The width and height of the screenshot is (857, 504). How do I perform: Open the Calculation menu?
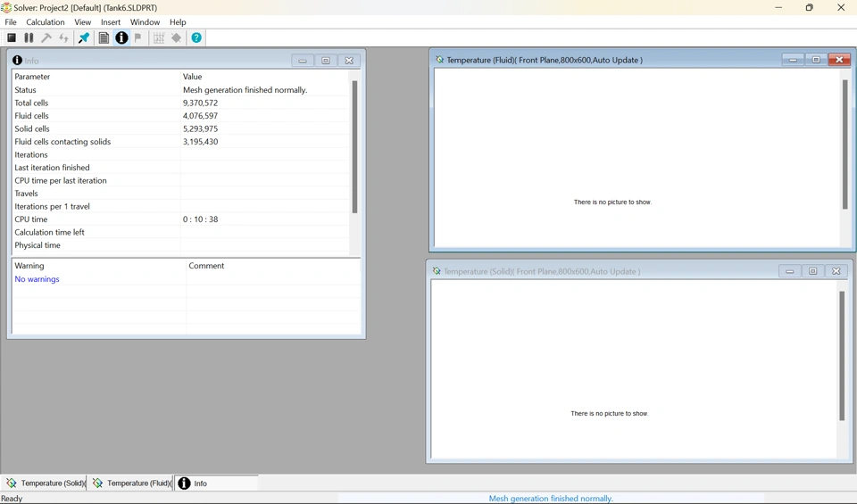click(46, 21)
